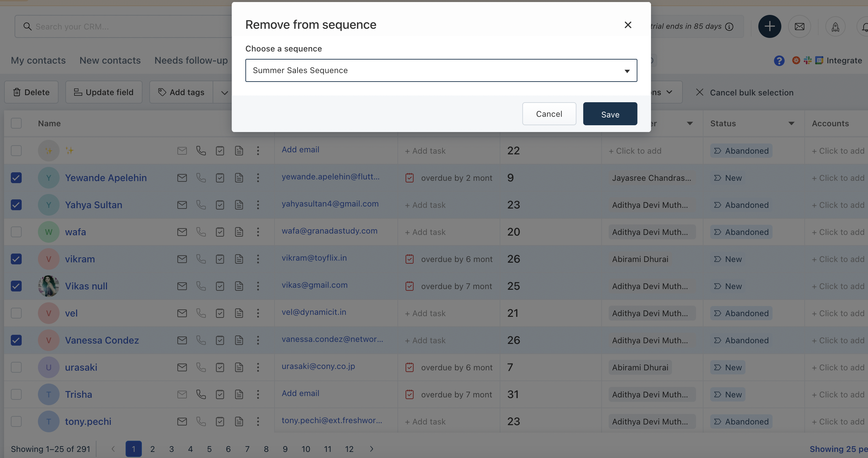The width and height of the screenshot is (868, 458).
Task: Open task icon for wafa row
Action: 220,232
